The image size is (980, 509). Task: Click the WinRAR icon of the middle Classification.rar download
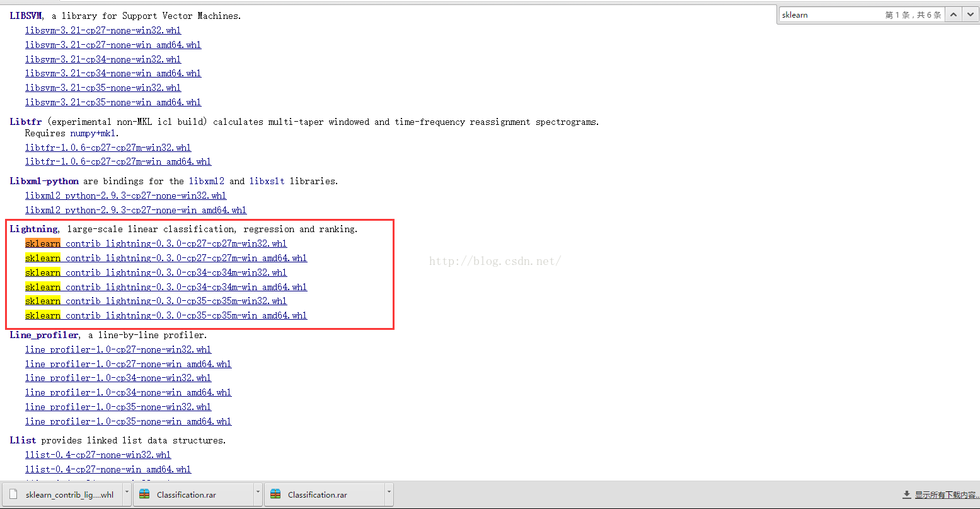point(144,494)
